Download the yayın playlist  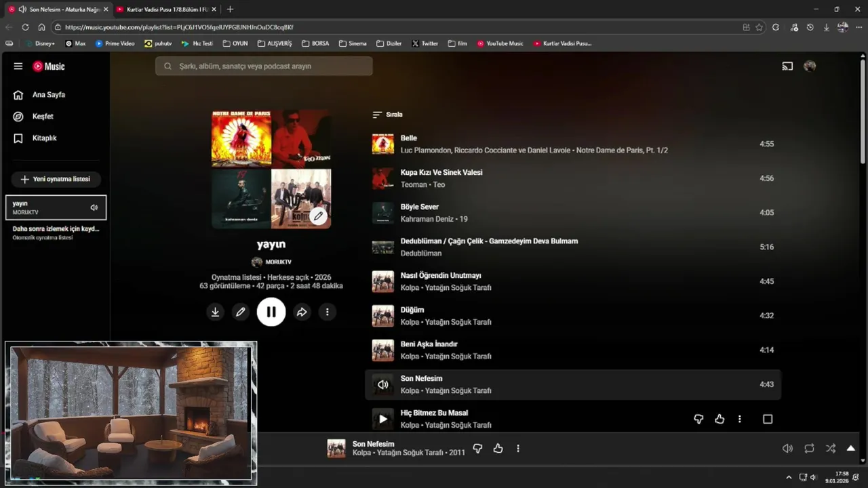[x=215, y=312]
